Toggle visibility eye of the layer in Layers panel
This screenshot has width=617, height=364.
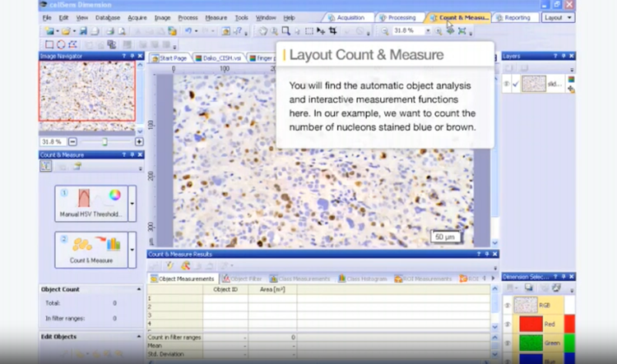coord(507,83)
